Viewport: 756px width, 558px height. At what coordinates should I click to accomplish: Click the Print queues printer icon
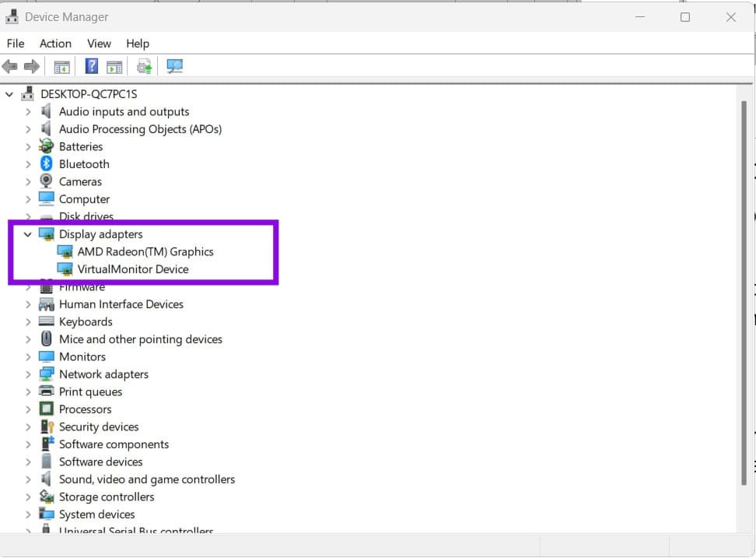[x=47, y=391]
